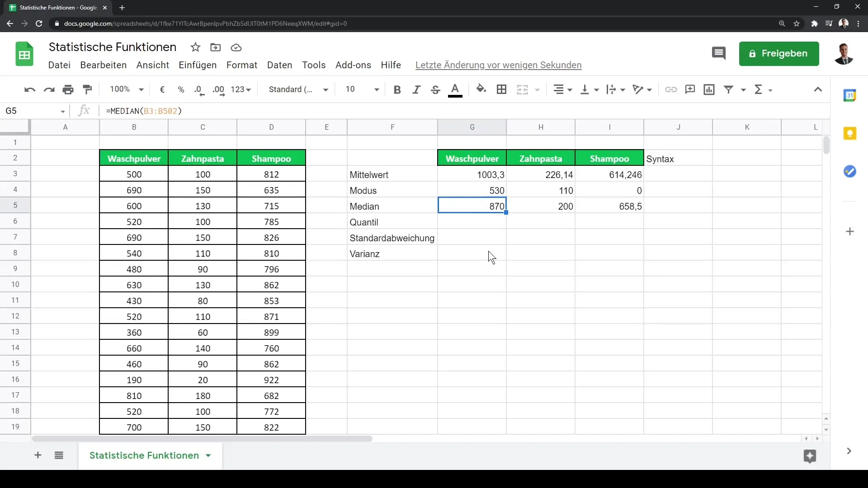Click the Bold formatting icon

click(x=397, y=89)
